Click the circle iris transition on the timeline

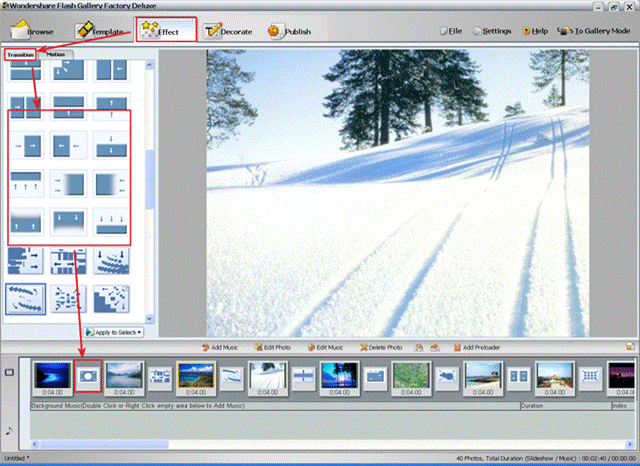tap(88, 376)
